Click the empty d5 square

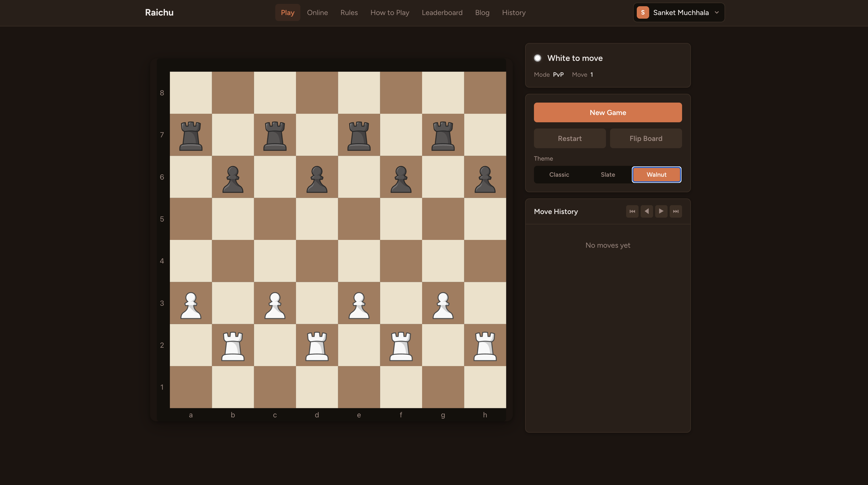click(317, 219)
